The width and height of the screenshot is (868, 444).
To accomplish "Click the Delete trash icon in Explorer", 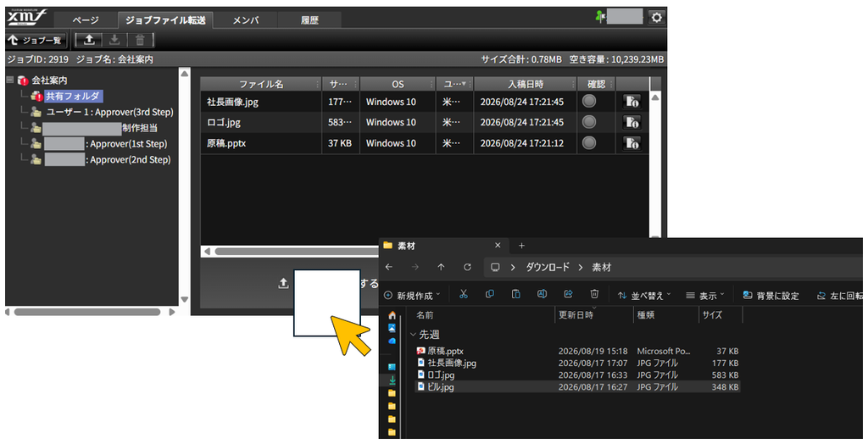I will 594,295.
